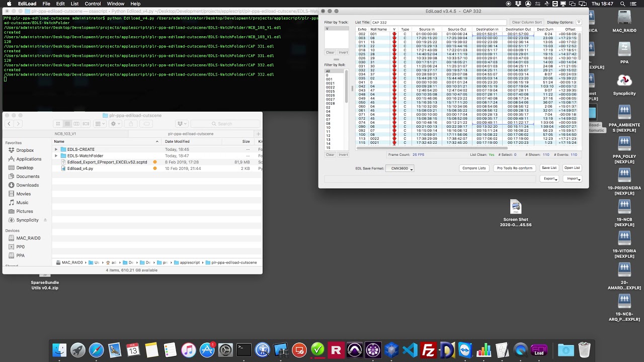
Task: Click the Open List button
Action: point(572,168)
